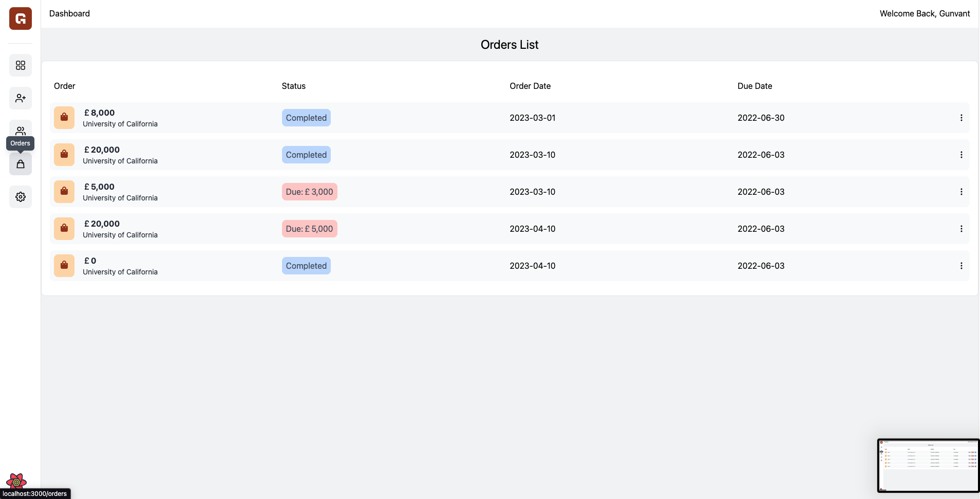This screenshot has width=980, height=499.
Task: Open the three-dot menu for the £8,000 order
Action: [962, 118]
